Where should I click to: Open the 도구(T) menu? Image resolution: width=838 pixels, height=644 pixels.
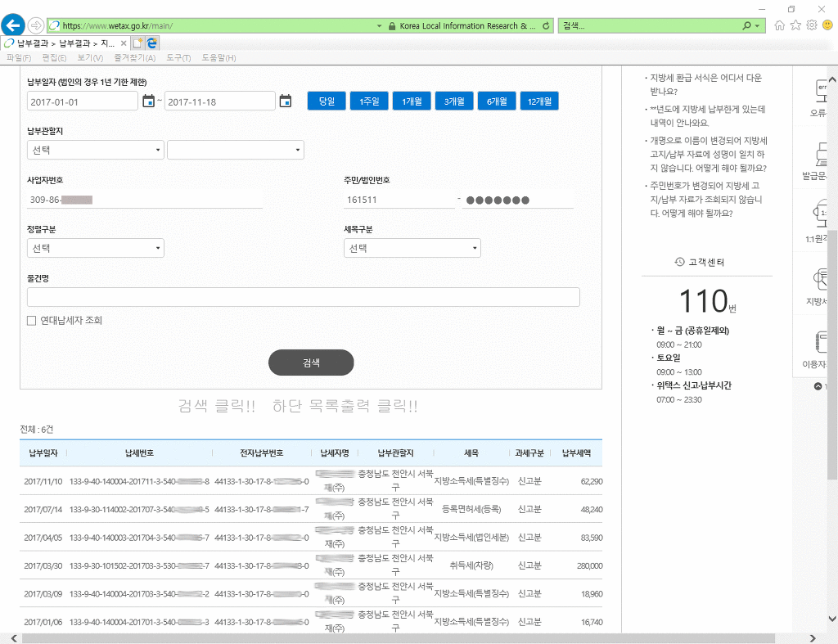click(178, 58)
